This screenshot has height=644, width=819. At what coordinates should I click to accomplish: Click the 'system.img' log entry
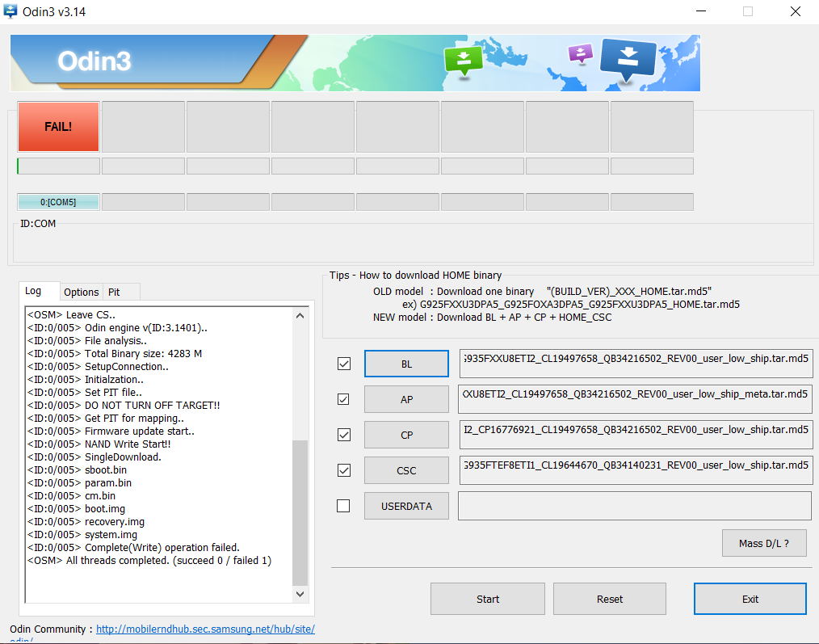[x=82, y=535]
